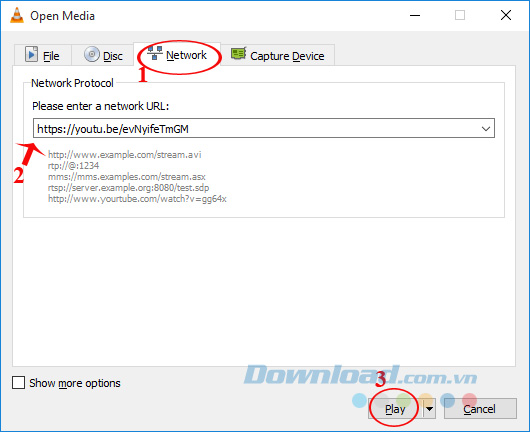The height and width of the screenshot is (432, 530).
Task: Click the VLC cone icon in title bar
Action: tap(17, 15)
